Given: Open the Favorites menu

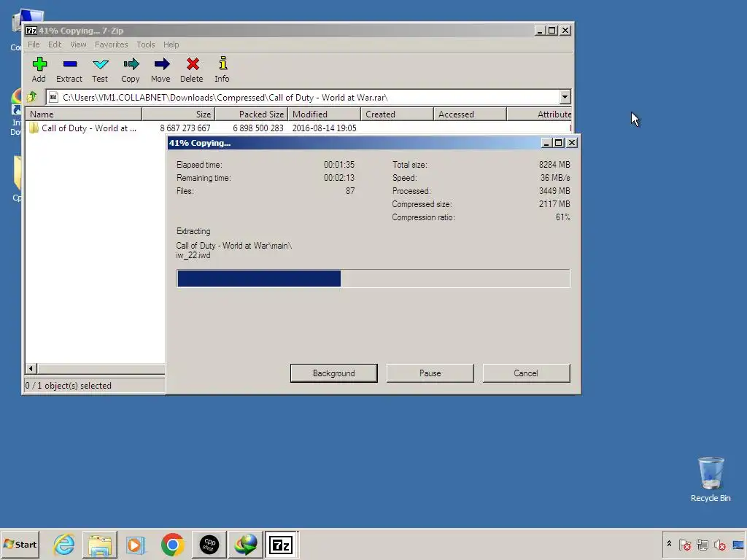Looking at the screenshot, I should point(111,44).
